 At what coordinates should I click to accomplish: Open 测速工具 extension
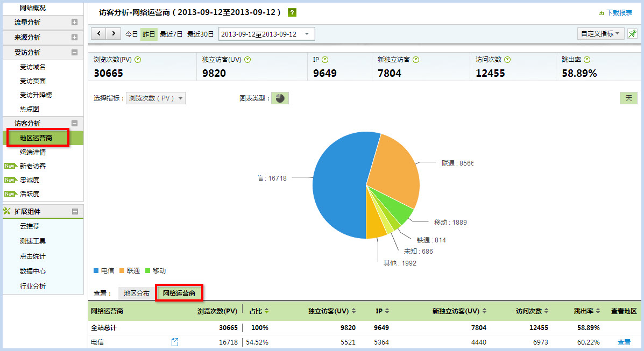coord(33,241)
